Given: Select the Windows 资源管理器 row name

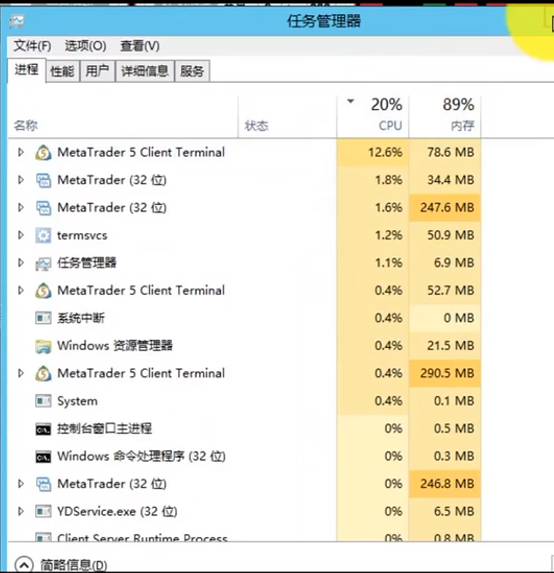Looking at the screenshot, I should 115,346.
